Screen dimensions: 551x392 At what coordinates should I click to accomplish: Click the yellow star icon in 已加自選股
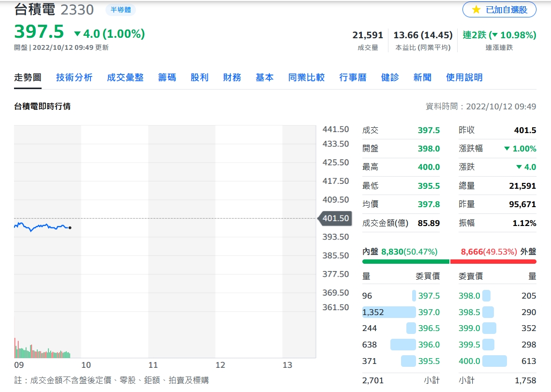pyautogui.click(x=476, y=10)
